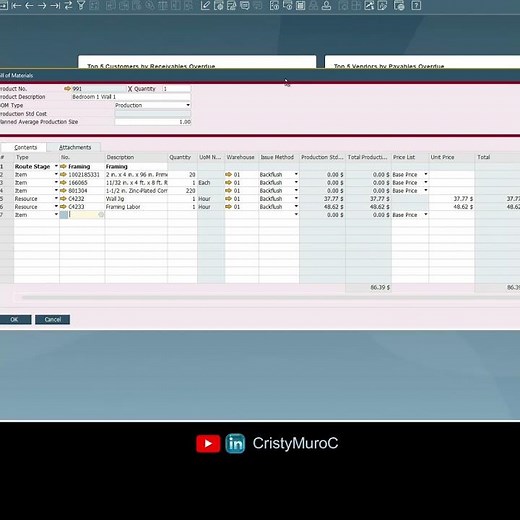Open link arrow for item 801304
520x520 pixels.
(63, 191)
